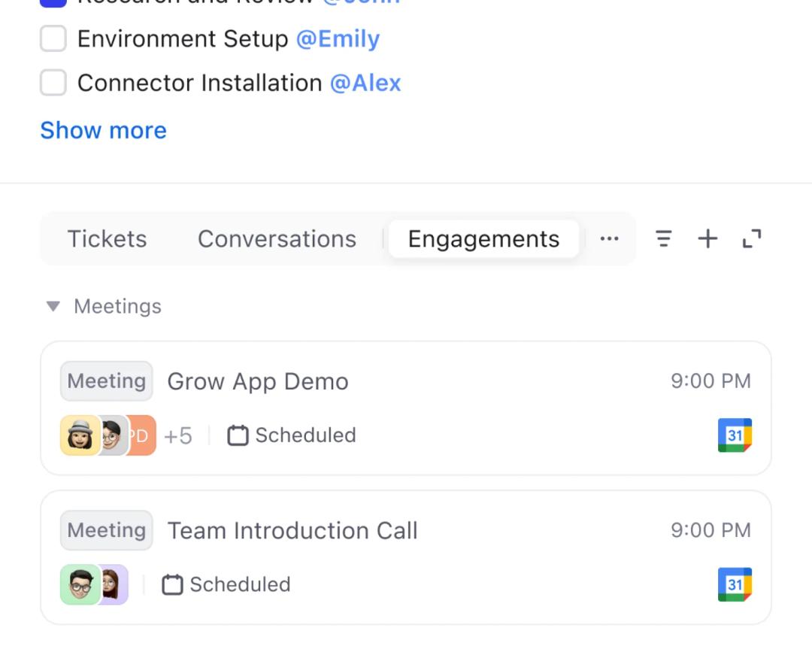This screenshot has width=812, height=652.
Task: Click the Show more link
Action: tap(103, 130)
